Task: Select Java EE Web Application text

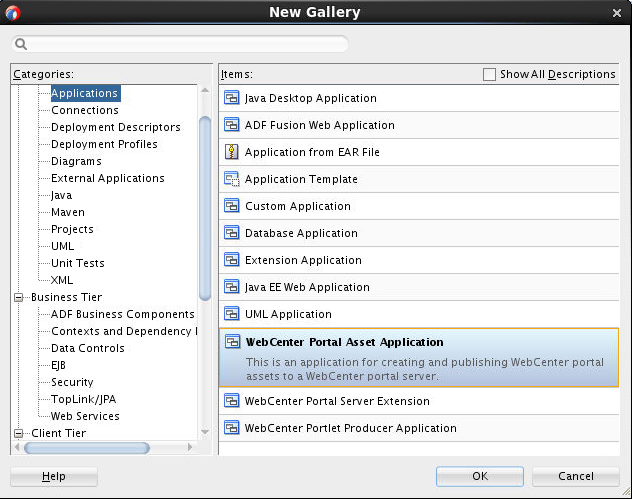Action: click(307, 287)
